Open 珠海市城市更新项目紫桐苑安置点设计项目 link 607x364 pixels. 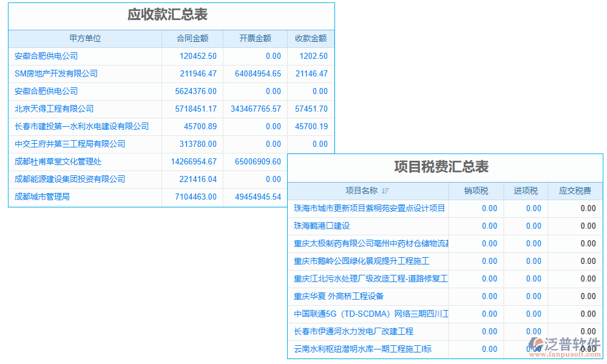369,209
